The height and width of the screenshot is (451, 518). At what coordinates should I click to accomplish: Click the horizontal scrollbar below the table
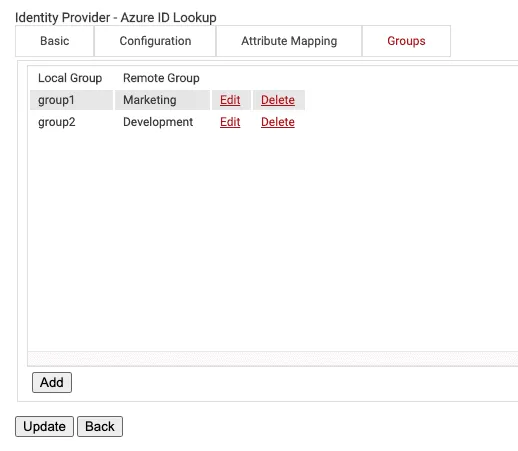pos(273,359)
